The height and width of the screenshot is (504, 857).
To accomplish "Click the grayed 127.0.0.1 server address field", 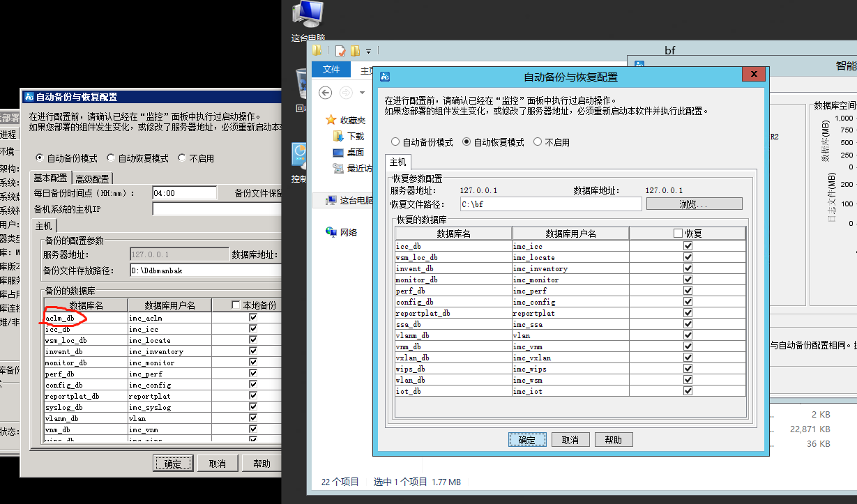I will 179,254.
